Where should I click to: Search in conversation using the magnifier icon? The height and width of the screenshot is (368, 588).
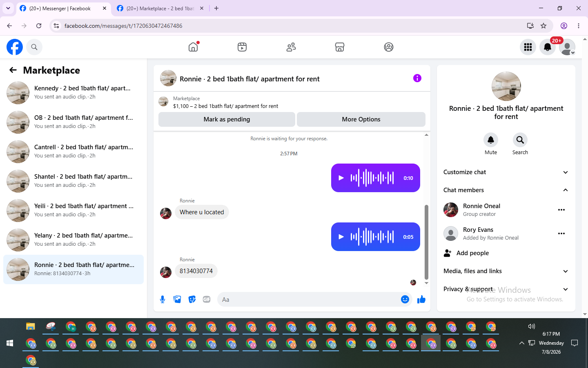pyautogui.click(x=520, y=140)
